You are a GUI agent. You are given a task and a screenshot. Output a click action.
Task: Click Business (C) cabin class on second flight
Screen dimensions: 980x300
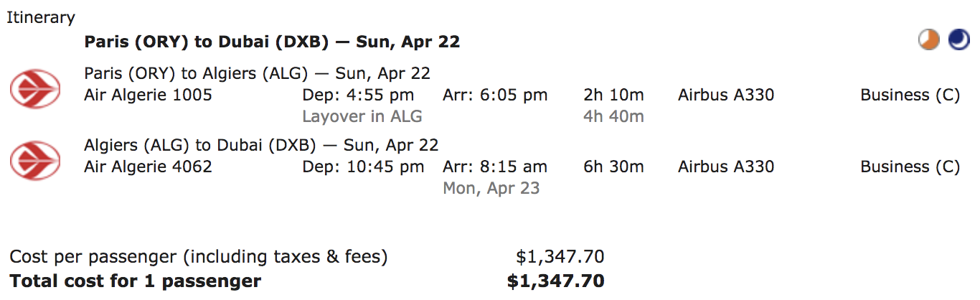910,167
